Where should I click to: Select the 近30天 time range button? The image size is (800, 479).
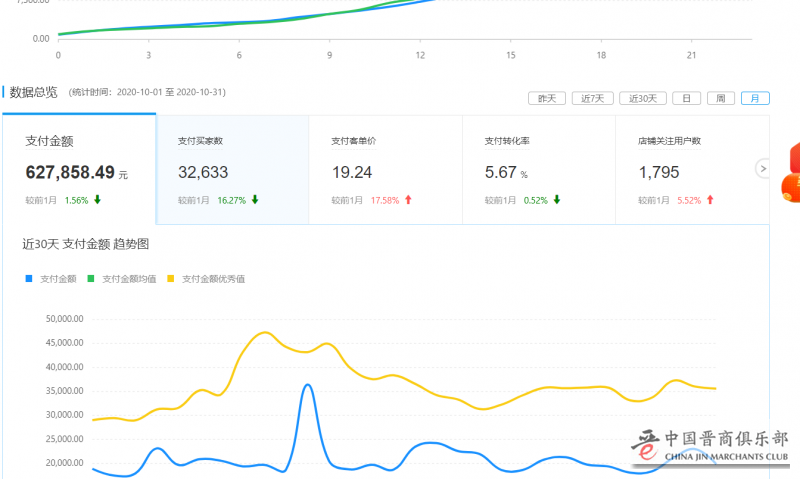click(642, 98)
